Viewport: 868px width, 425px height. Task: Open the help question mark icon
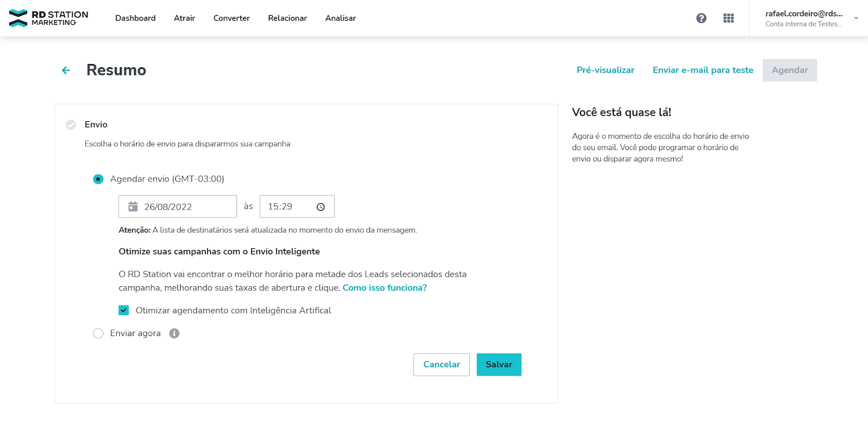[x=701, y=18]
